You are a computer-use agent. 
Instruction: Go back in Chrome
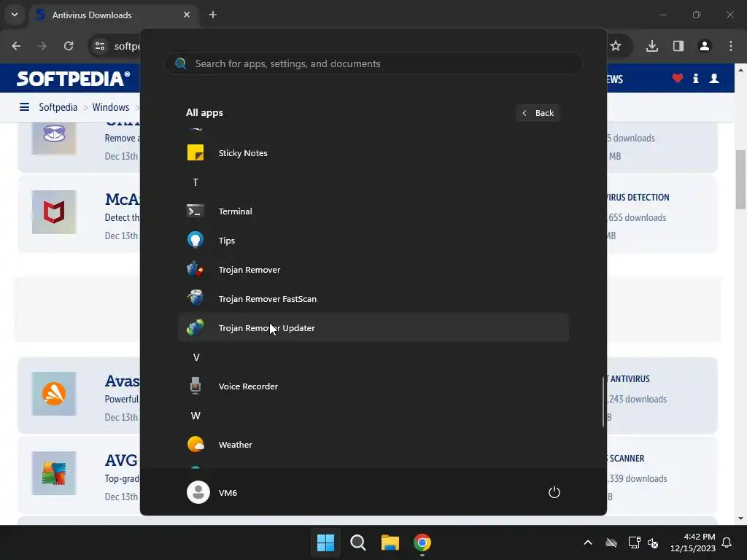coord(16,46)
